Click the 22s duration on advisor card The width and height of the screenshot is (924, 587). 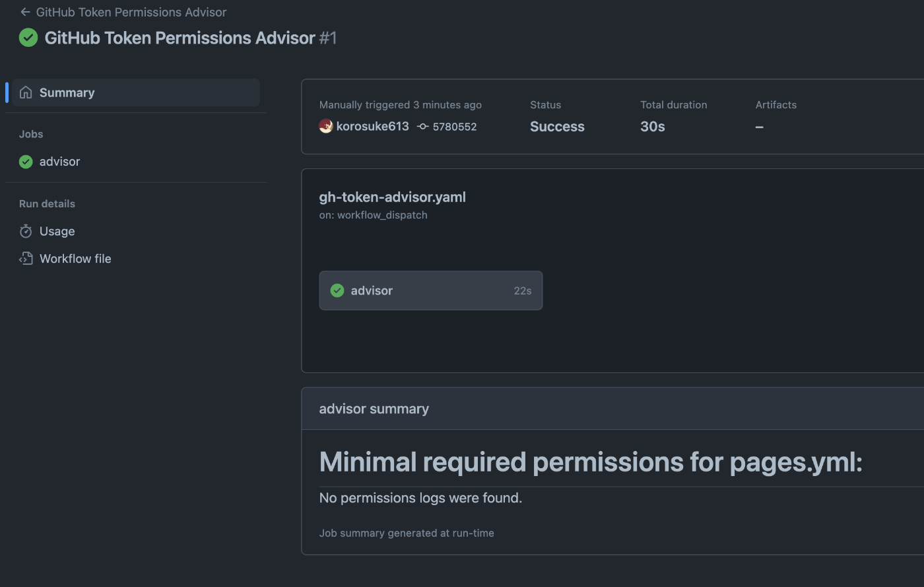(x=523, y=291)
